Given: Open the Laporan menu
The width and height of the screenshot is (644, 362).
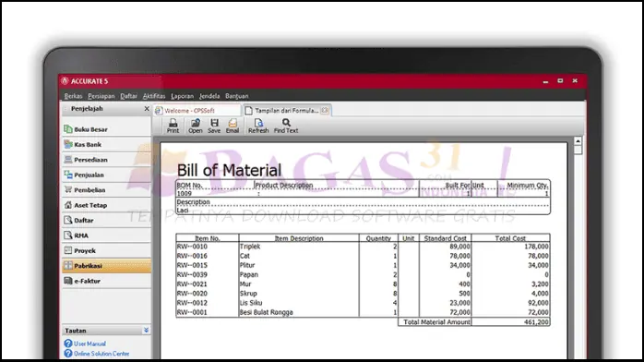Looking at the screenshot, I should (x=182, y=96).
